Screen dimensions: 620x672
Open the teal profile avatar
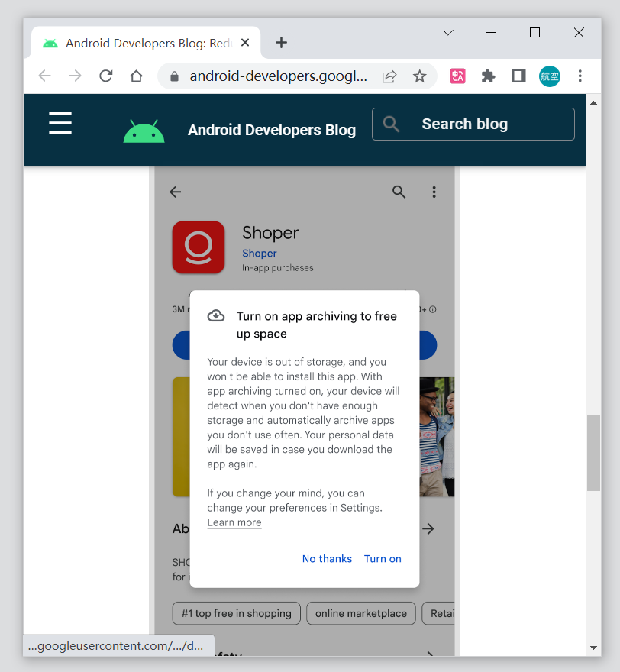pyautogui.click(x=549, y=76)
